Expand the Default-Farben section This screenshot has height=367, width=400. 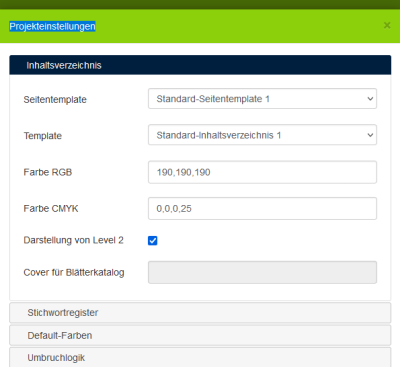(x=200, y=335)
